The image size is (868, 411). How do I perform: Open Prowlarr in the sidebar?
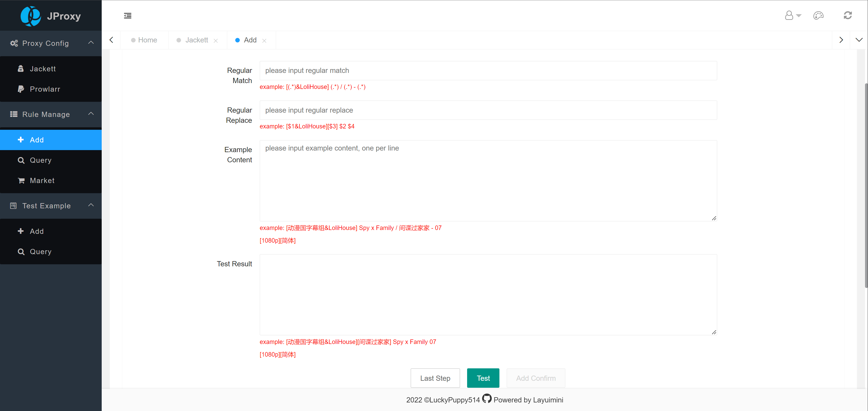tap(45, 89)
